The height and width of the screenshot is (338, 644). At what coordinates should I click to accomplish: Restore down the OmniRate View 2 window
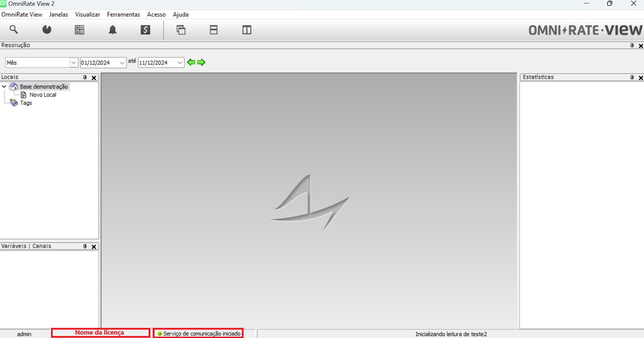[610, 3]
